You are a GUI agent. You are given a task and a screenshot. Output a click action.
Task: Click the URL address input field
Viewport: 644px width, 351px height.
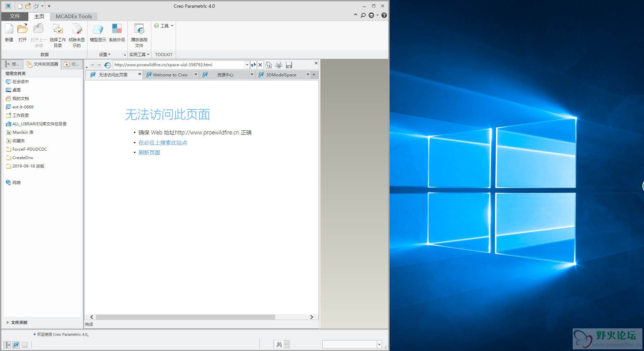(x=179, y=65)
